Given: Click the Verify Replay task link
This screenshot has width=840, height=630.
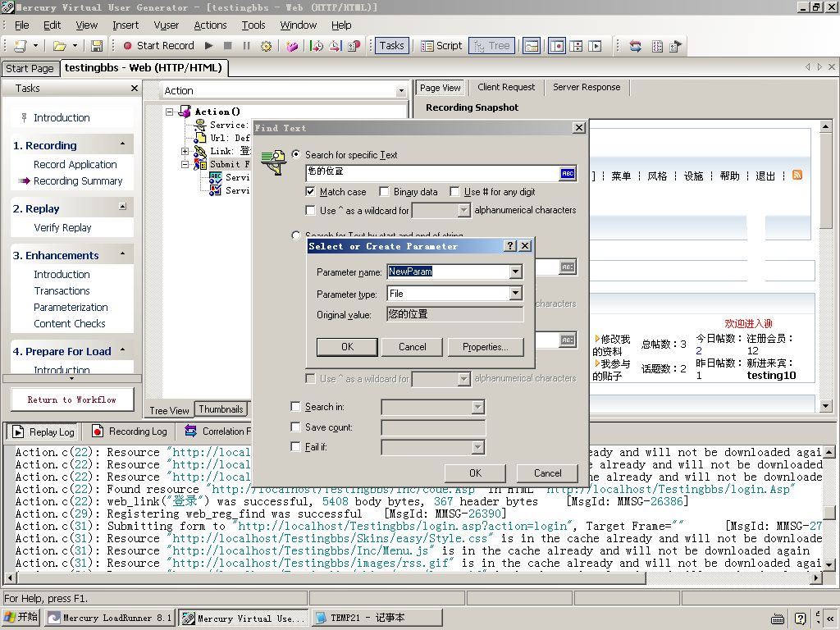Looking at the screenshot, I should pos(62,228).
